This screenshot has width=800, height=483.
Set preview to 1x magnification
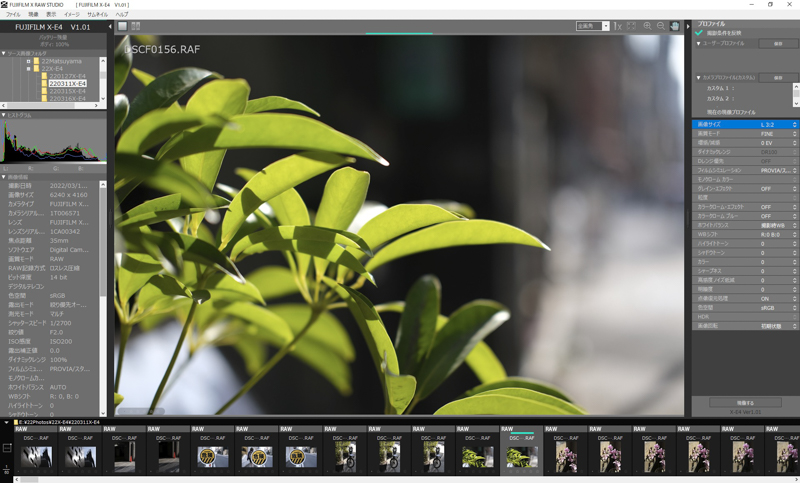point(617,26)
